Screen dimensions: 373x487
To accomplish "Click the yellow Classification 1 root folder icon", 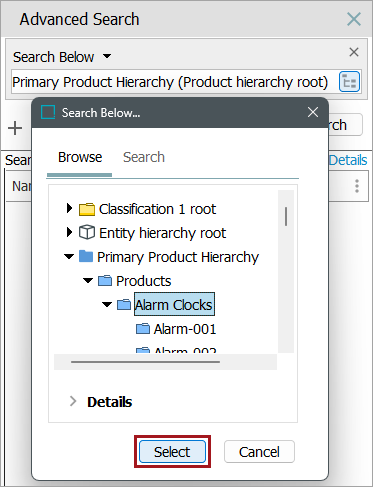I will tap(87, 209).
